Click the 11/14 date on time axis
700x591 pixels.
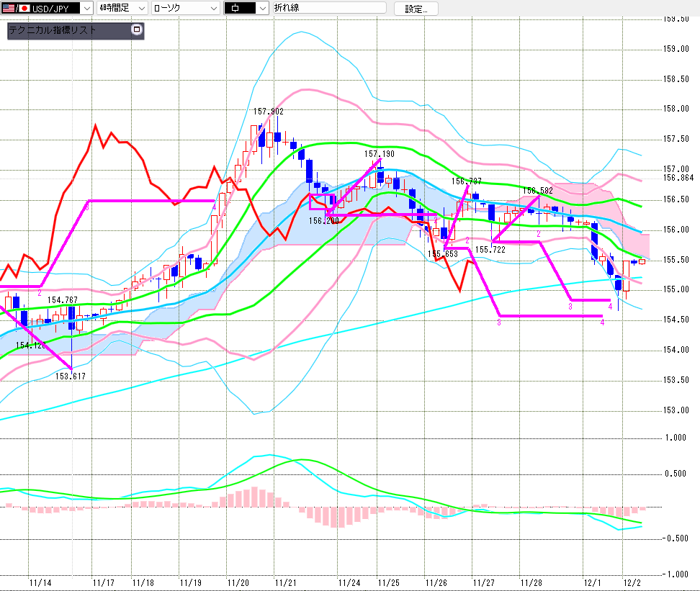point(40,582)
